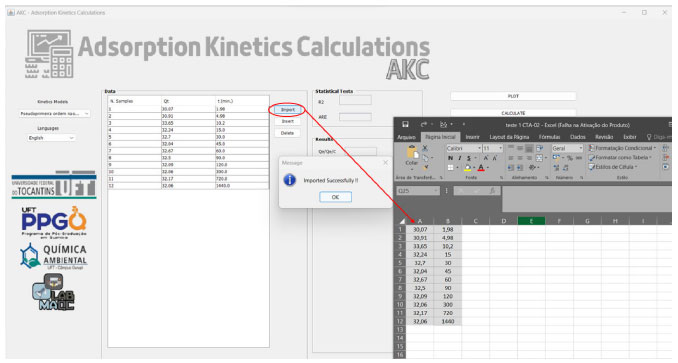Viewport: 678px width, 363px height.
Task: Click OK in the Message dialog
Action: [335, 197]
